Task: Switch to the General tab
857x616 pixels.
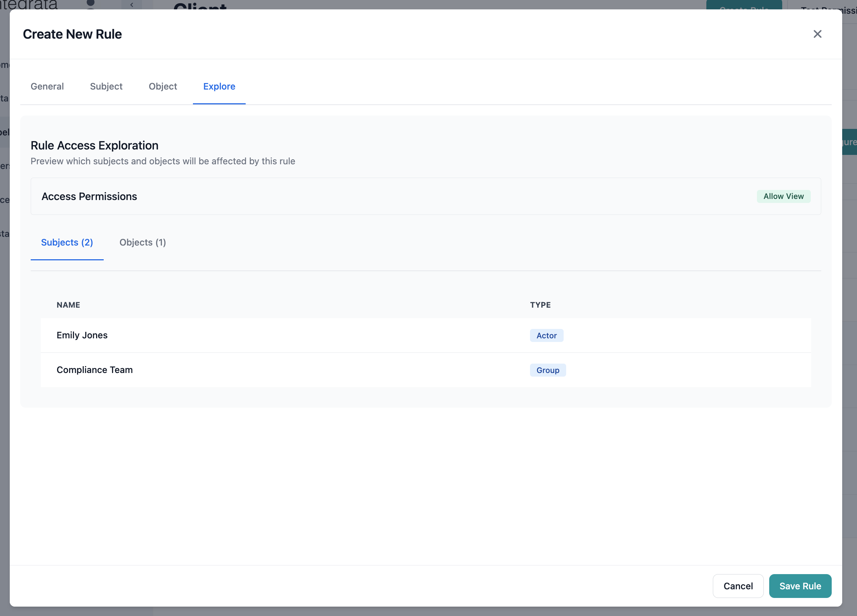Action: pyautogui.click(x=47, y=87)
